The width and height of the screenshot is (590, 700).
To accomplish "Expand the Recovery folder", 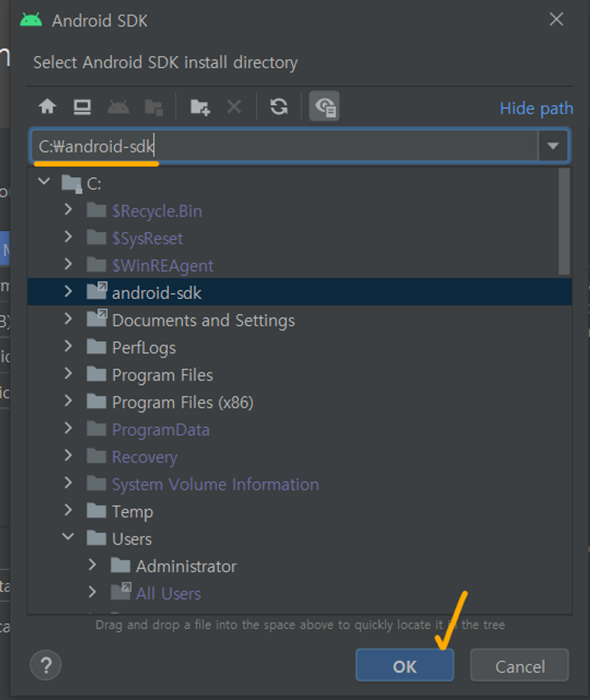I will tap(68, 455).
